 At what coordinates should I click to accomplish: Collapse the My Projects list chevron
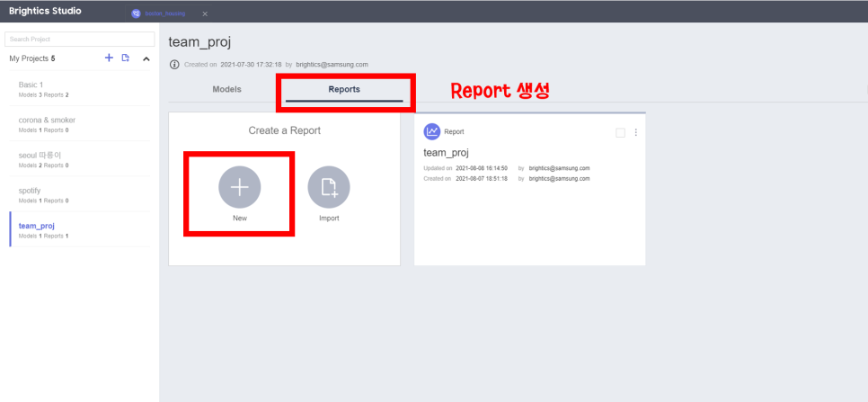146,58
